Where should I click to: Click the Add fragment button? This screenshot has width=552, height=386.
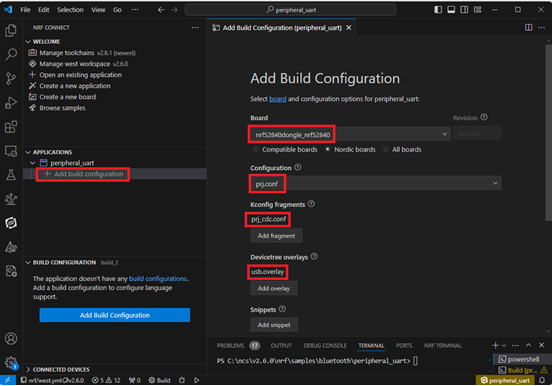pos(276,236)
